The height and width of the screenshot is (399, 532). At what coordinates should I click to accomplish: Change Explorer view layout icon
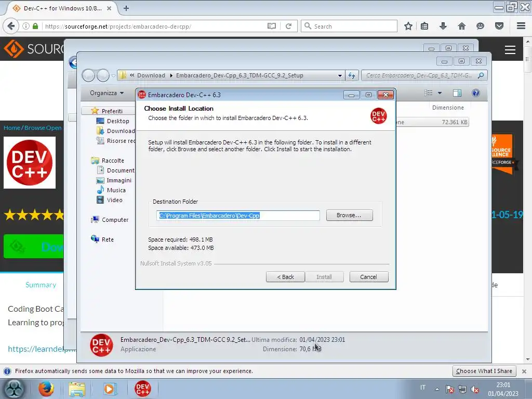(429, 93)
